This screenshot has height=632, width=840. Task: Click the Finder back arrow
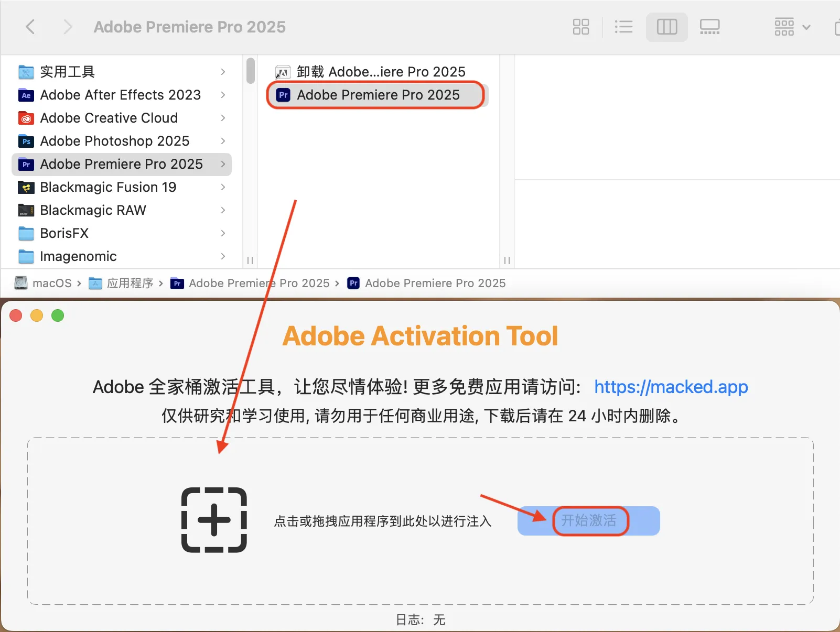31,27
